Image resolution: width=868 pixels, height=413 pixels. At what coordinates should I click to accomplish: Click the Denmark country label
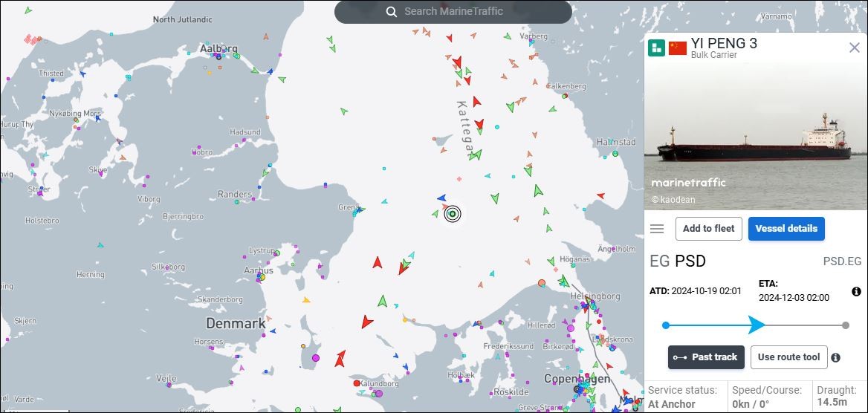coord(236,323)
